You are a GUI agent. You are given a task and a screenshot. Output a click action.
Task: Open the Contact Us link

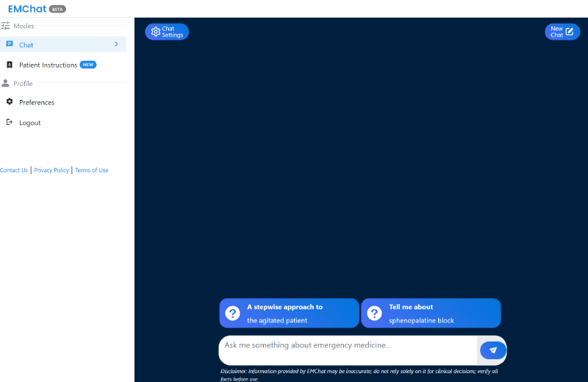click(14, 170)
